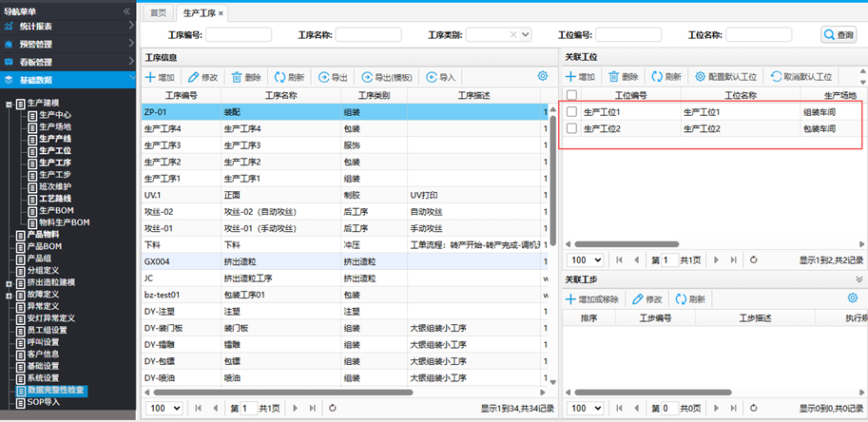Click the 工位编号 search input
The height and width of the screenshot is (422, 868).
click(x=628, y=35)
